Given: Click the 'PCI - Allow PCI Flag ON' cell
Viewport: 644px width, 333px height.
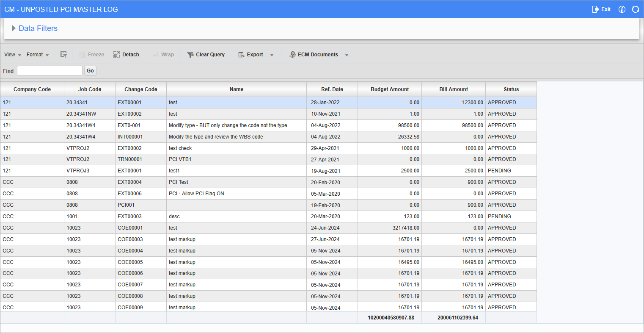Looking at the screenshot, I should (237, 194).
